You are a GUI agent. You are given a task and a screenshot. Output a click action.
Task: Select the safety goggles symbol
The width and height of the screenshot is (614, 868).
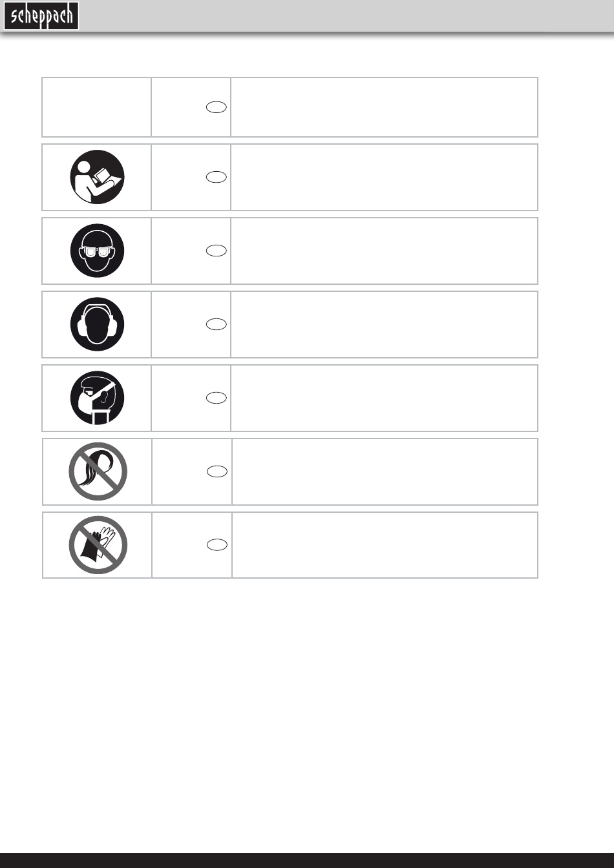pos(98,251)
